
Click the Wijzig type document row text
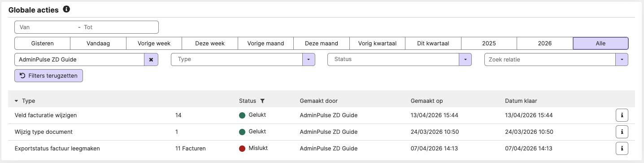click(x=44, y=132)
